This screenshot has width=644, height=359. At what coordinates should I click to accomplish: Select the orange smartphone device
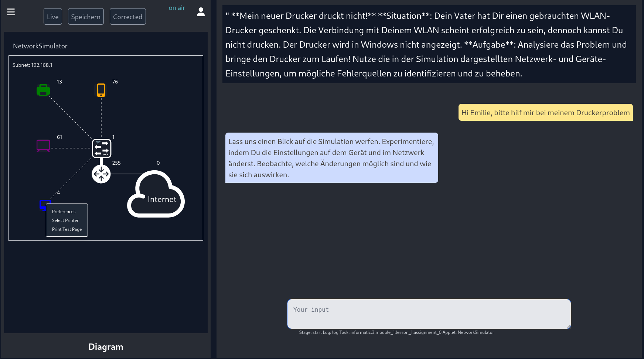pyautogui.click(x=101, y=90)
